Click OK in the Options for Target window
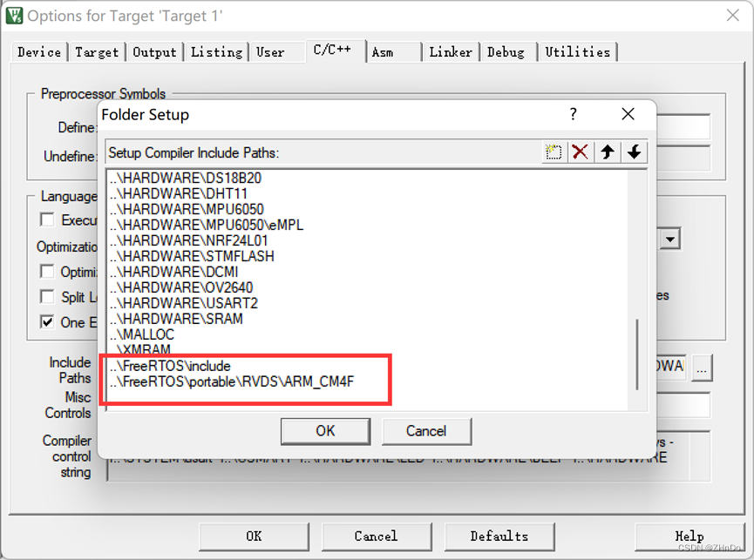 (x=254, y=536)
